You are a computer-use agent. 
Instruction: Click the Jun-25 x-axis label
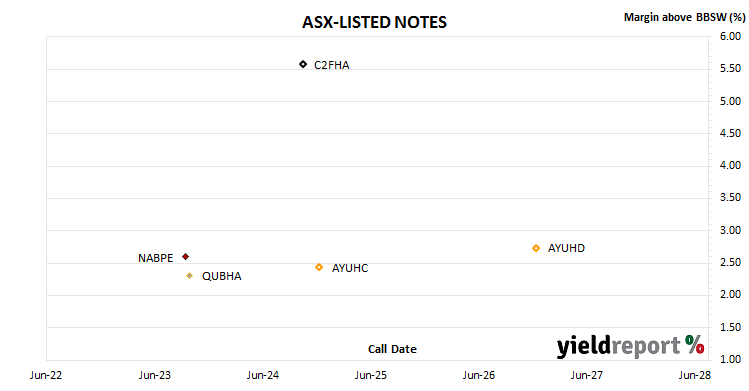(x=371, y=375)
